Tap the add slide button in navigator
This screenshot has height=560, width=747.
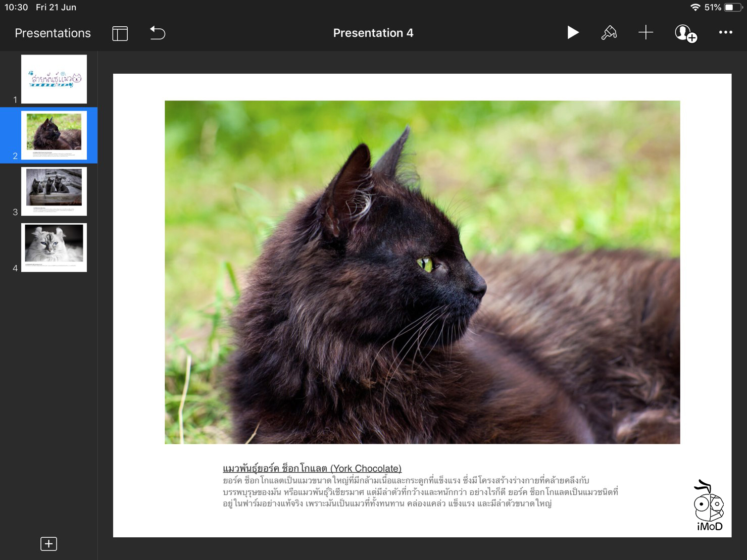[48, 544]
